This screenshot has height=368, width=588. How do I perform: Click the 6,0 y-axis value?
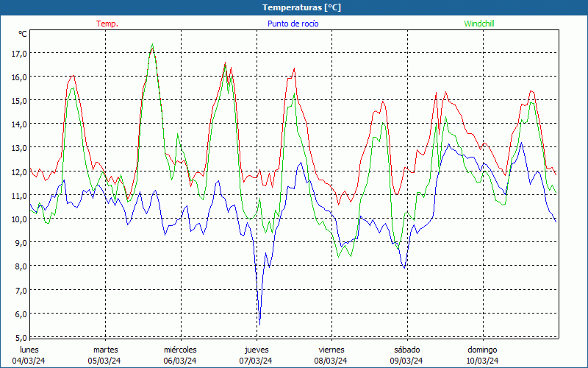pos(21,315)
